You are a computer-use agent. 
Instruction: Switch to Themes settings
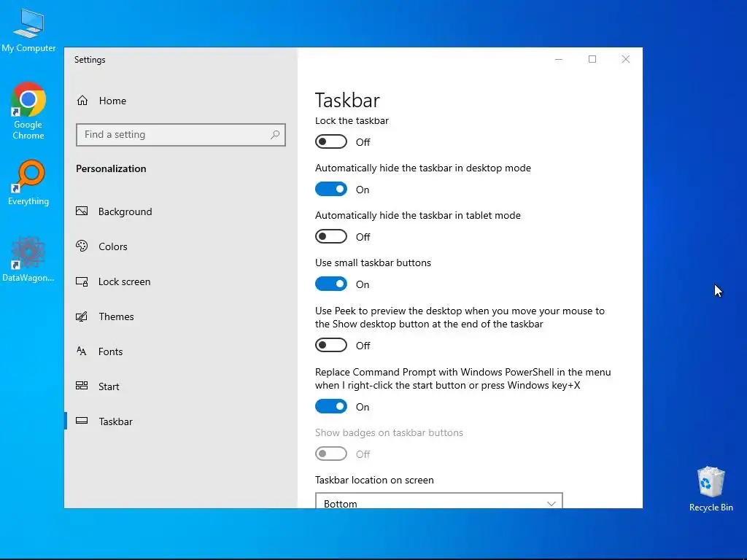pyautogui.click(x=181, y=316)
